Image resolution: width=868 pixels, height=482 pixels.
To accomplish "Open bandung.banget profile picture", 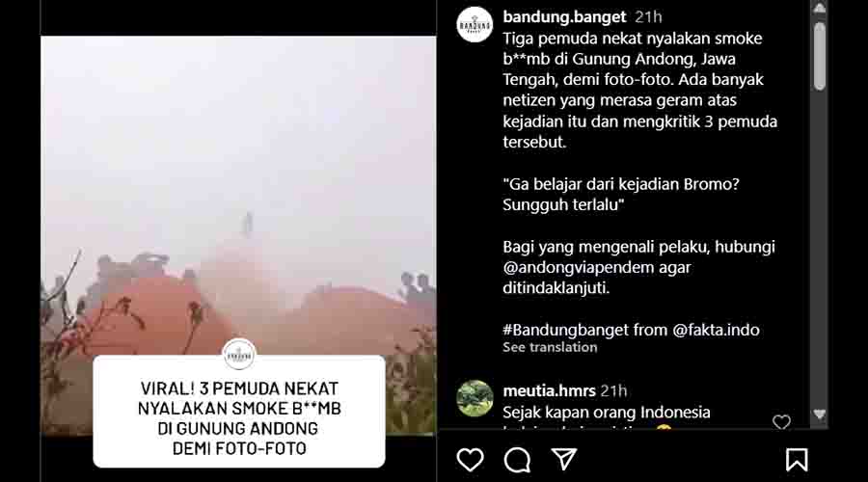I will 475,24.
